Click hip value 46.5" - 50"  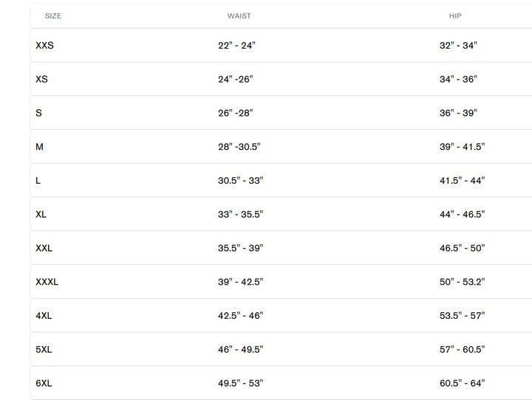[x=462, y=249]
